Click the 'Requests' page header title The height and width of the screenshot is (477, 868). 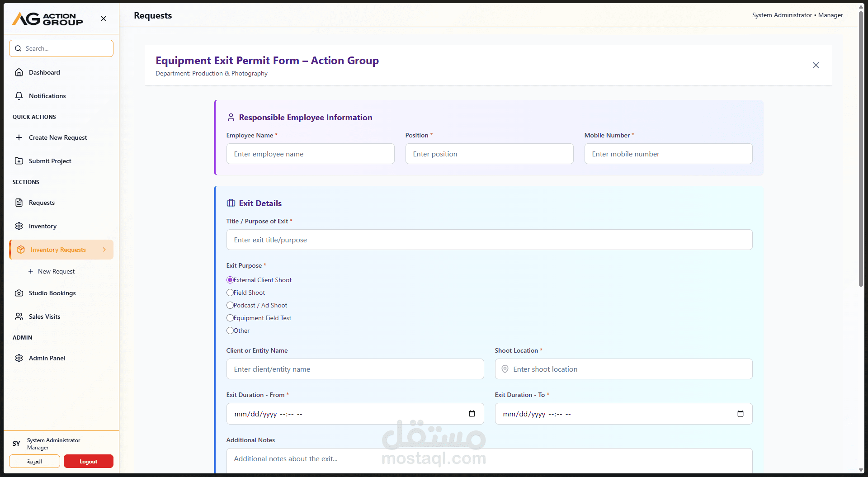pos(153,15)
